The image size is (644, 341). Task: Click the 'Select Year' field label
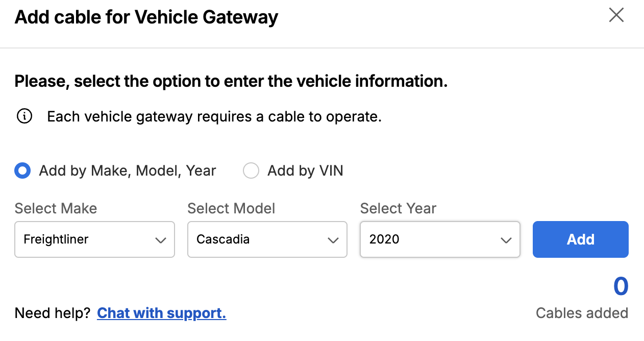(398, 208)
